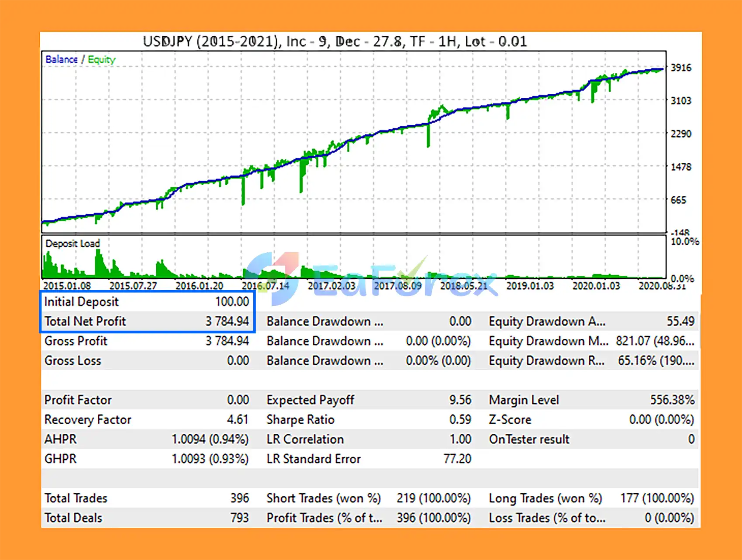This screenshot has width=742, height=560.
Task: Click the GHPR value 1.0093 (0.93%)
Action: tap(210, 459)
